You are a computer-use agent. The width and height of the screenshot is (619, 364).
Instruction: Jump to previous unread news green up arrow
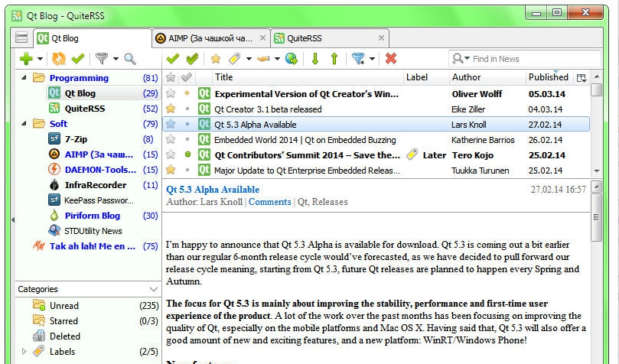[334, 59]
